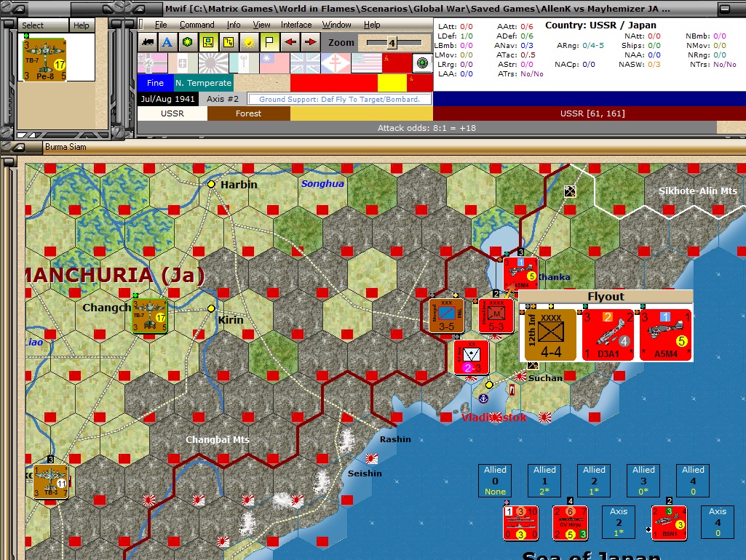Screen dimensions: 746x560
Task: Select the Chinese Nationalist flag
Action: click(274, 63)
